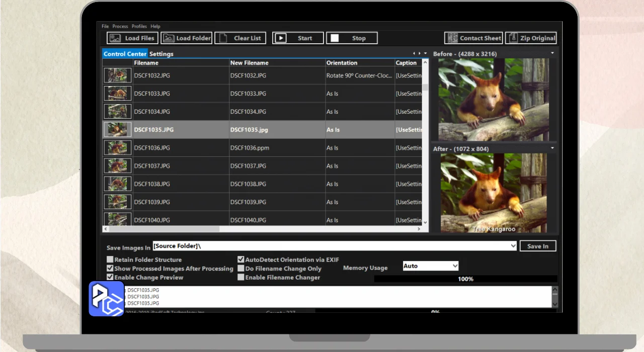Enable the Do Filename Change Only checkbox

[x=241, y=269]
